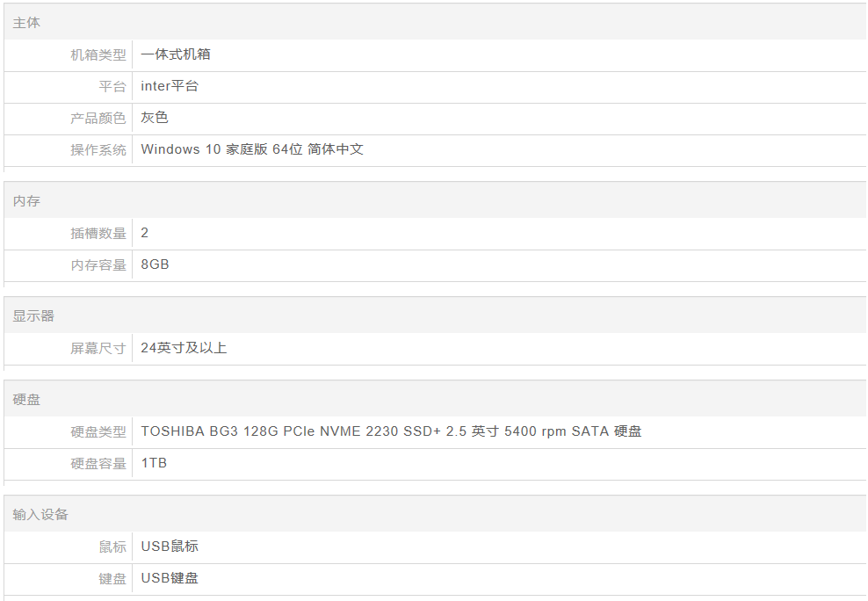Click the 屏幕尺寸 row label
Viewport: 868px width, 601px height.
tap(98, 349)
